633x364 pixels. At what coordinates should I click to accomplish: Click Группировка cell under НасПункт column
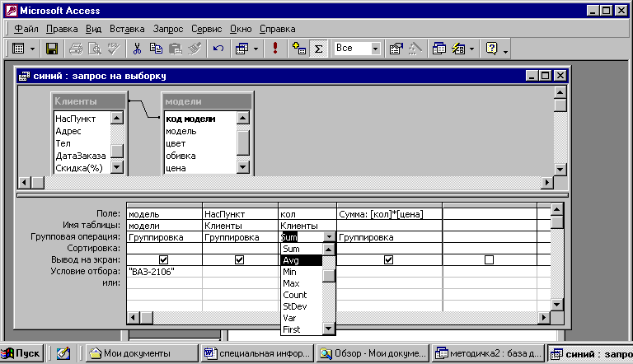(x=240, y=237)
